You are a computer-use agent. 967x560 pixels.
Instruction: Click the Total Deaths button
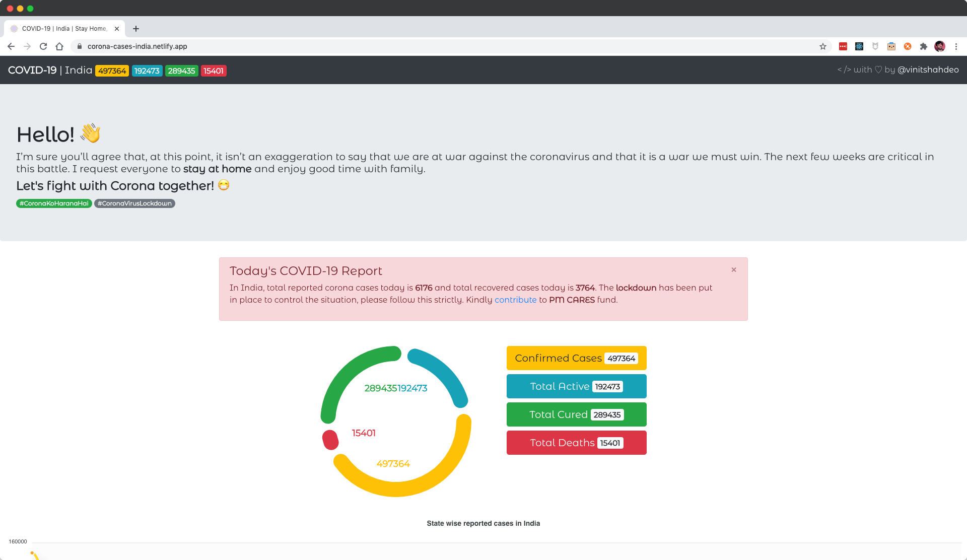pos(576,443)
